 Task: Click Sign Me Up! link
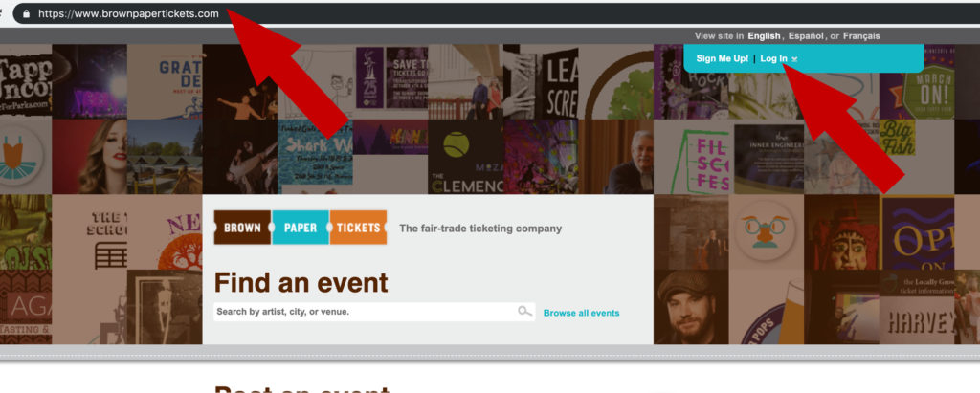point(722,58)
